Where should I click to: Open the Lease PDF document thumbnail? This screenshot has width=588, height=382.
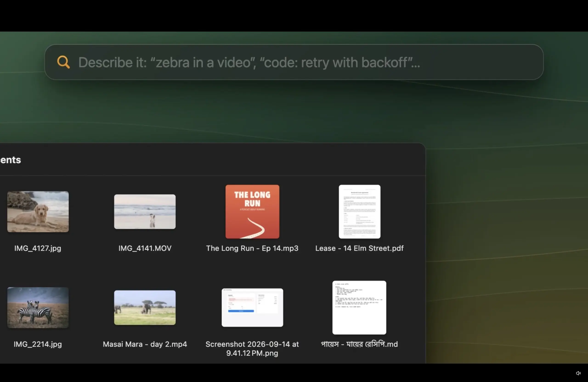click(x=359, y=212)
